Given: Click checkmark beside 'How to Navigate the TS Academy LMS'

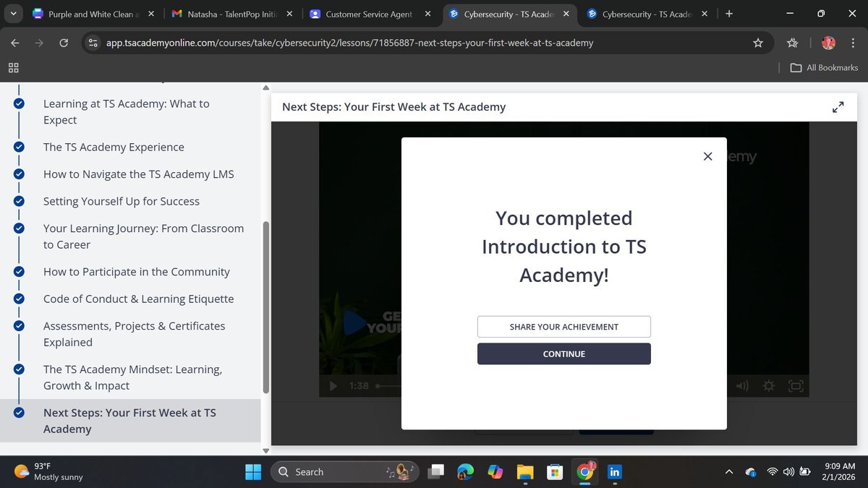Looking at the screenshot, I should (19, 174).
